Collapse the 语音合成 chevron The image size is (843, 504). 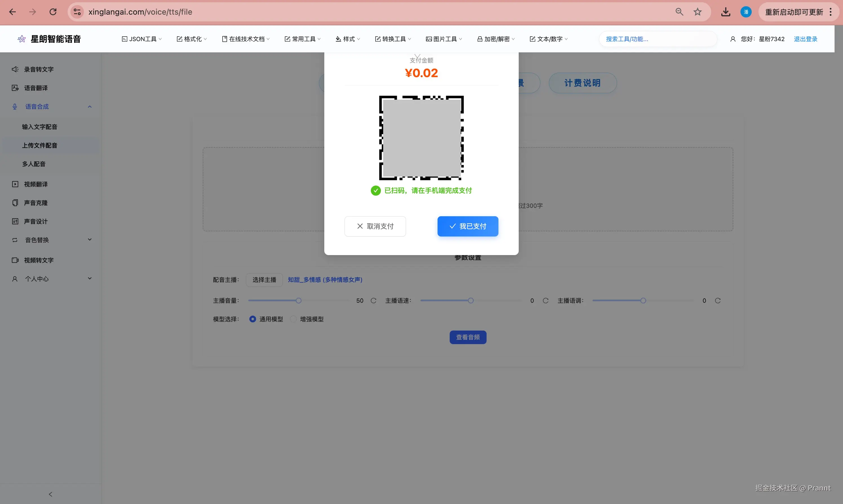coord(90,107)
